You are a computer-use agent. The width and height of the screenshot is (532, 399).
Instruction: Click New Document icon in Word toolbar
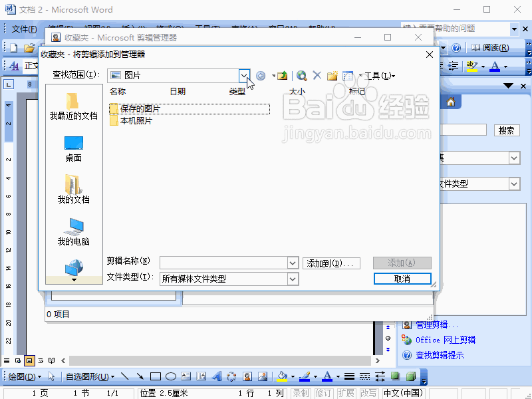(14, 48)
